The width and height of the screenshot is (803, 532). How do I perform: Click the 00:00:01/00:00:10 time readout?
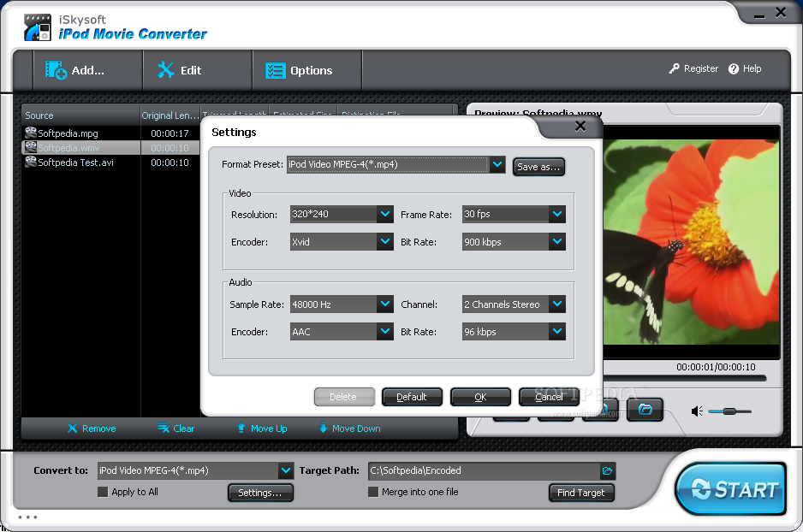(716, 367)
